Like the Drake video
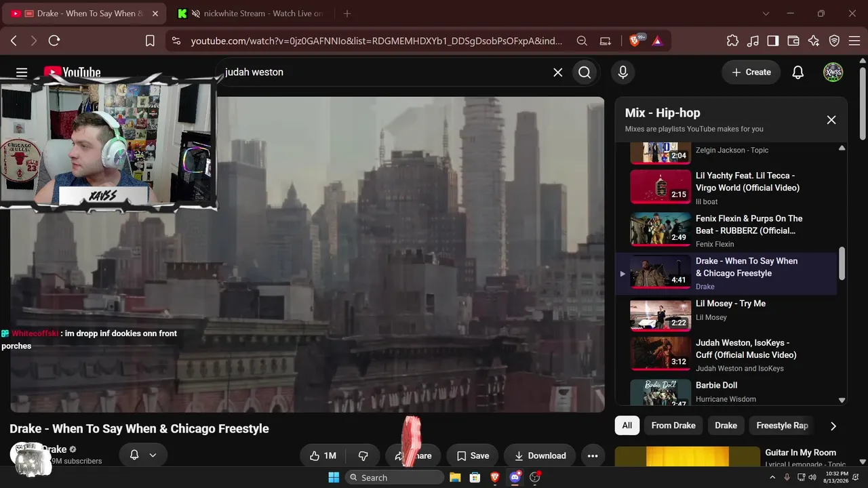Image resolution: width=868 pixels, height=488 pixels. [323, 456]
